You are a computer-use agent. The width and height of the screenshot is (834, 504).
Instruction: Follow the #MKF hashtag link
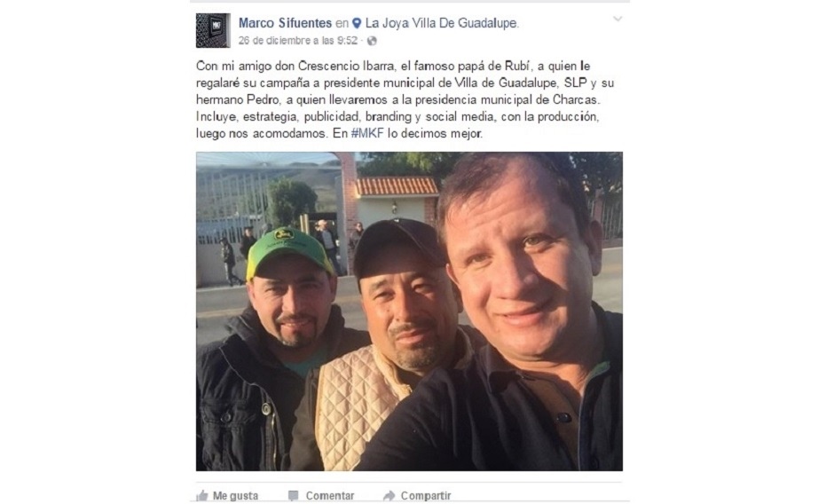367,134
